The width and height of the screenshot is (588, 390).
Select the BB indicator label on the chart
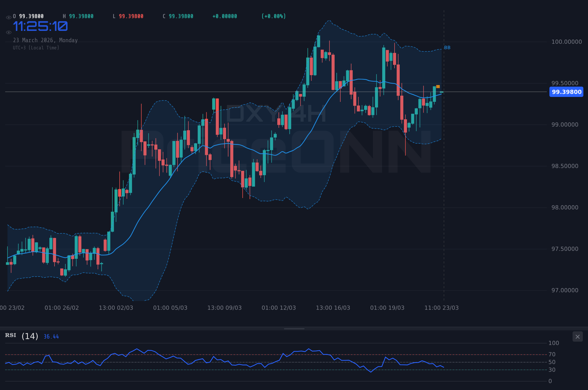coord(447,47)
